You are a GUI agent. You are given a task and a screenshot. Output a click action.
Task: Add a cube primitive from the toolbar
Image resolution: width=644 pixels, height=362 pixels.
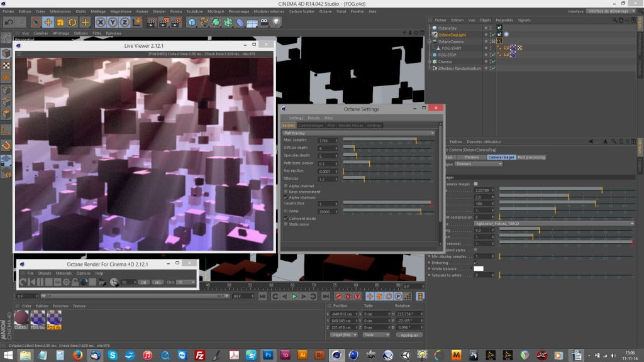192,23
